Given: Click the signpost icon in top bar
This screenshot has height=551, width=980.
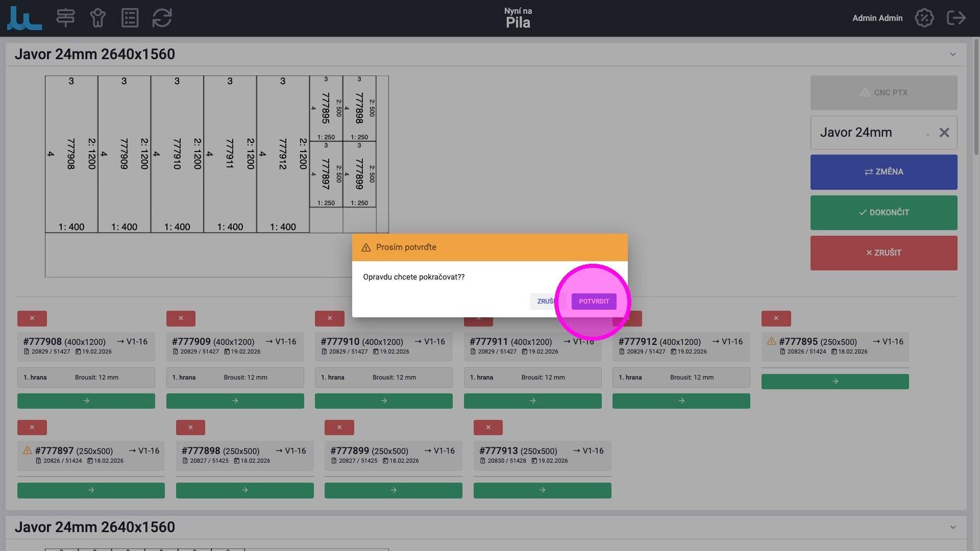Looking at the screenshot, I should tap(65, 18).
